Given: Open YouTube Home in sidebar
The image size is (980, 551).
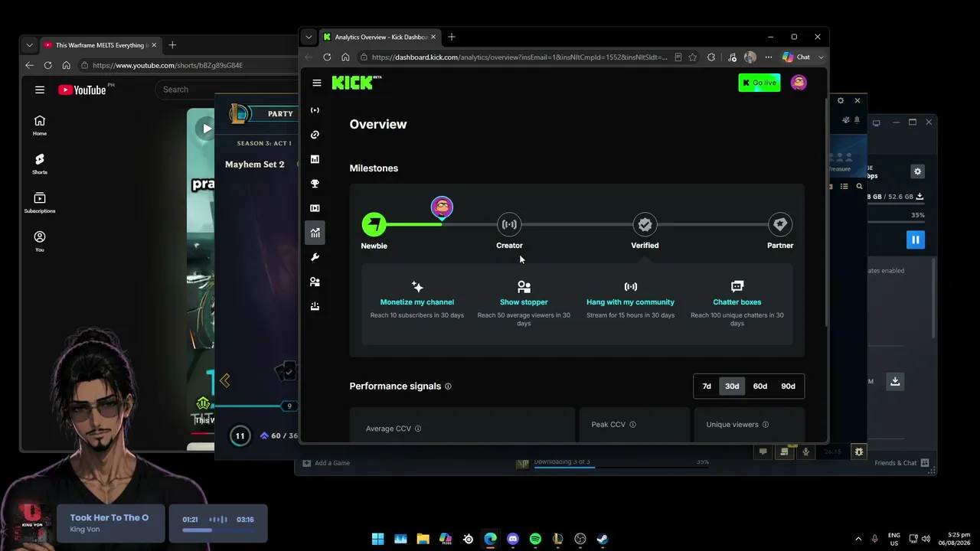Looking at the screenshot, I should [40, 125].
